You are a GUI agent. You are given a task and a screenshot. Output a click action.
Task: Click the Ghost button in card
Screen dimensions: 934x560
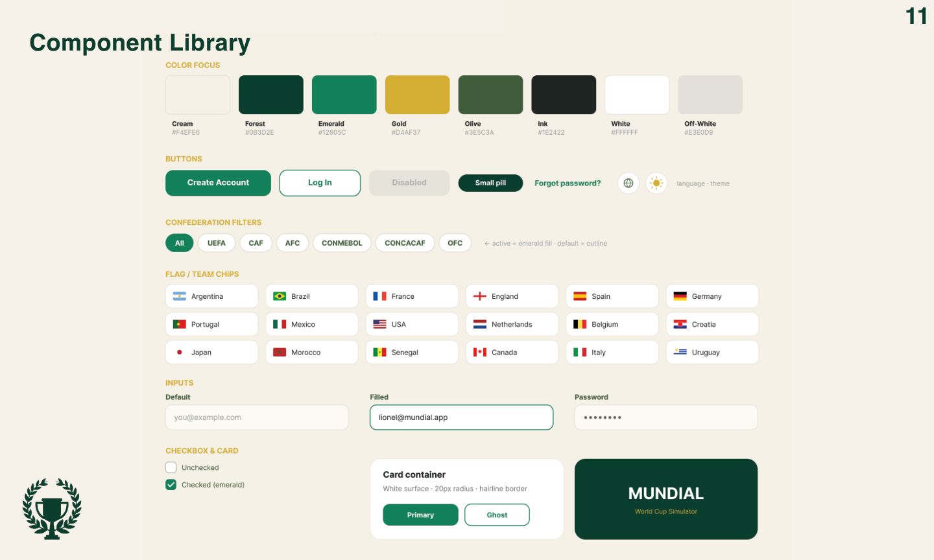[x=497, y=515]
